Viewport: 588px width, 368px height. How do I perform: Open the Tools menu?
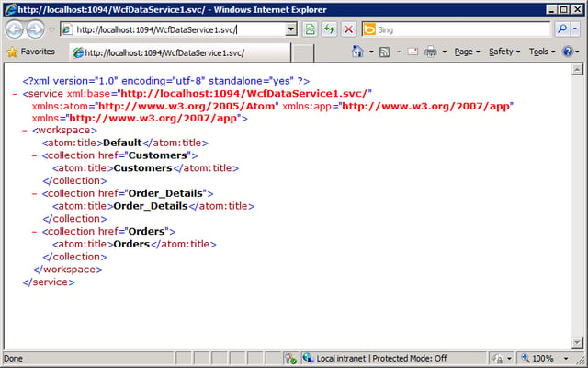(x=542, y=52)
